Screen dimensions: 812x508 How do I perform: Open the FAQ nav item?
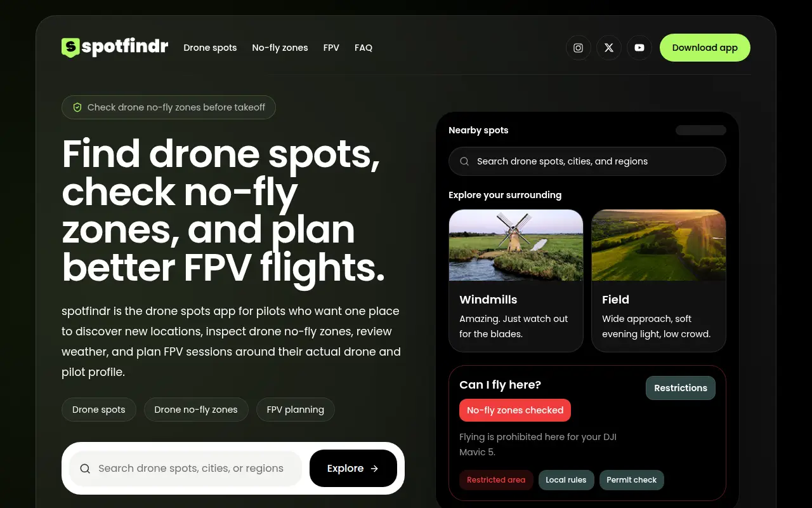363,48
